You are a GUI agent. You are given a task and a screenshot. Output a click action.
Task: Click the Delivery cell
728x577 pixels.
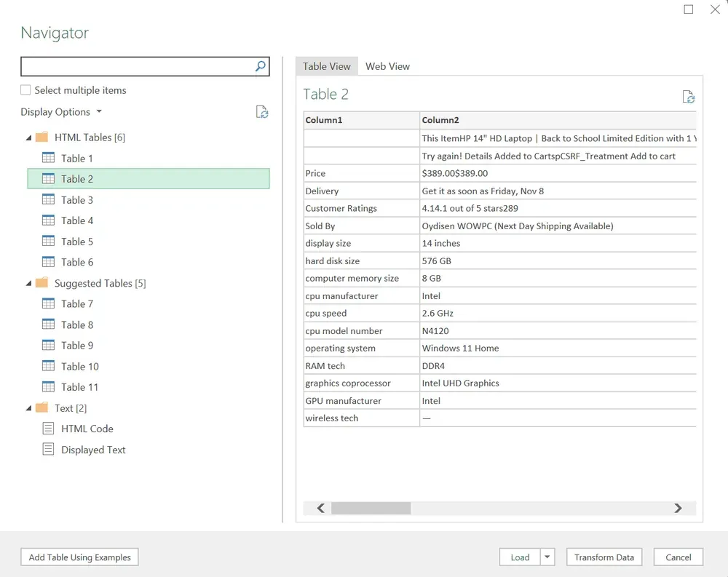(x=362, y=191)
